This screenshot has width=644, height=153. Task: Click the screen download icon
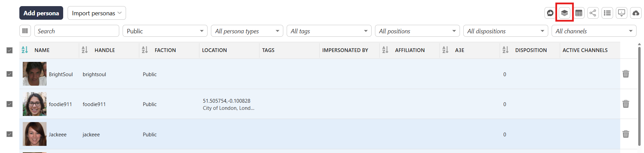tap(622, 13)
